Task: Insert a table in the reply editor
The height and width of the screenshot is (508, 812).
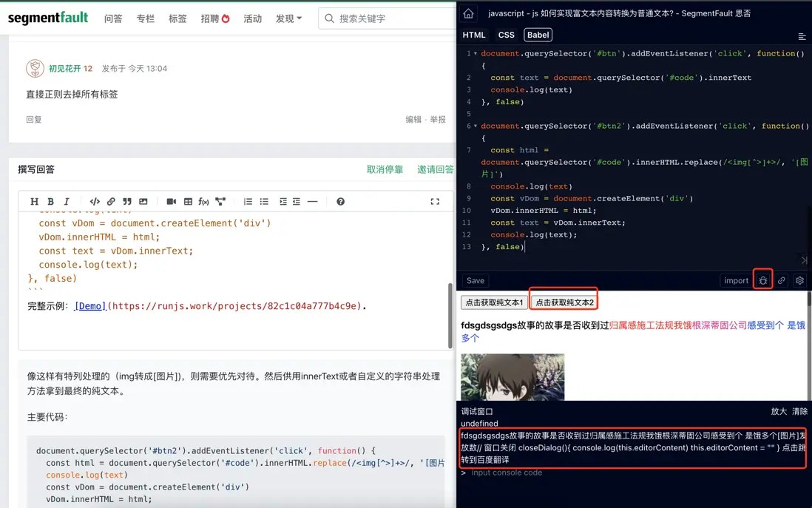Action: tap(188, 201)
